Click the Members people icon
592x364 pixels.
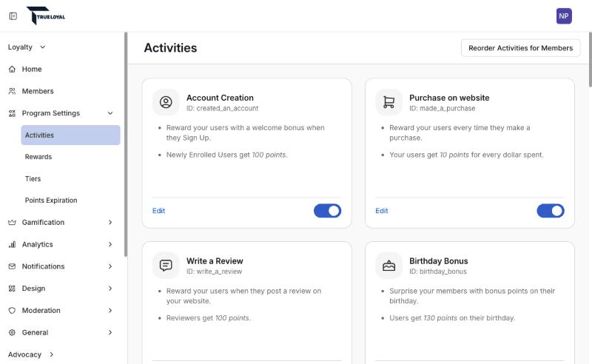12,91
